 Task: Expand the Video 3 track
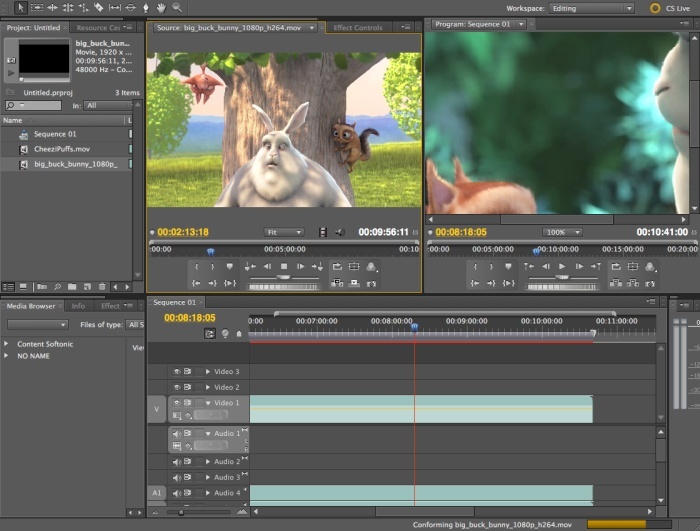pyautogui.click(x=208, y=371)
